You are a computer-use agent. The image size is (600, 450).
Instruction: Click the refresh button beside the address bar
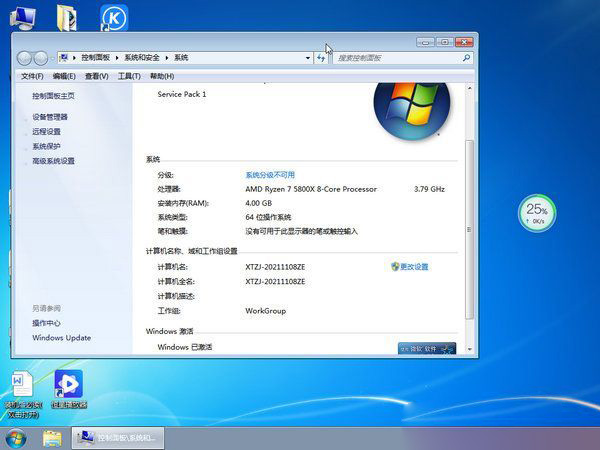coord(321,58)
